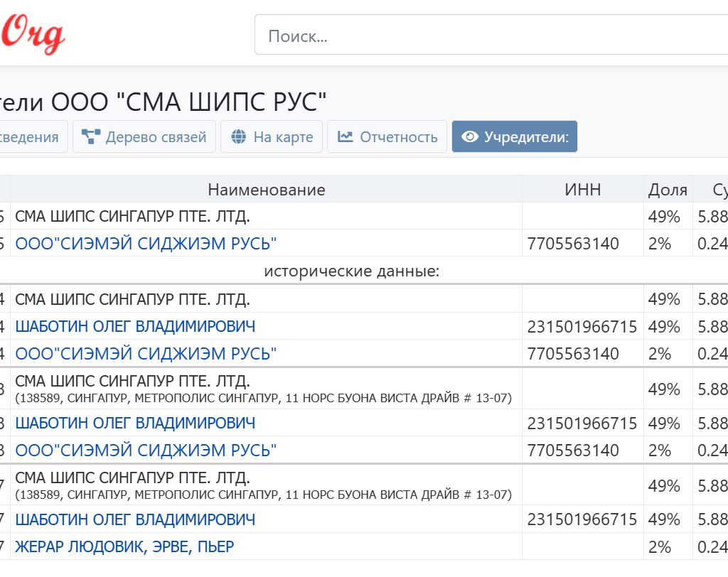Click the Наименование column header
This screenshot has height=577, width=728.
266,189
